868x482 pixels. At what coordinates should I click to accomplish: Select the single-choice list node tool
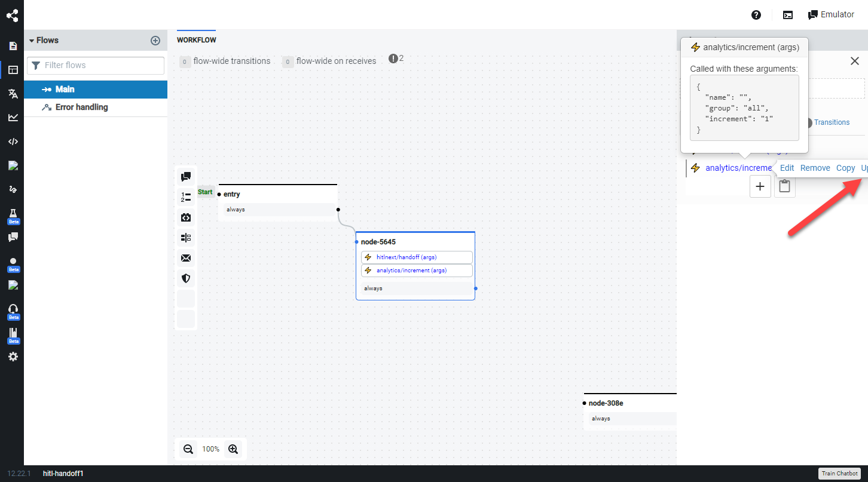[186, 197]
